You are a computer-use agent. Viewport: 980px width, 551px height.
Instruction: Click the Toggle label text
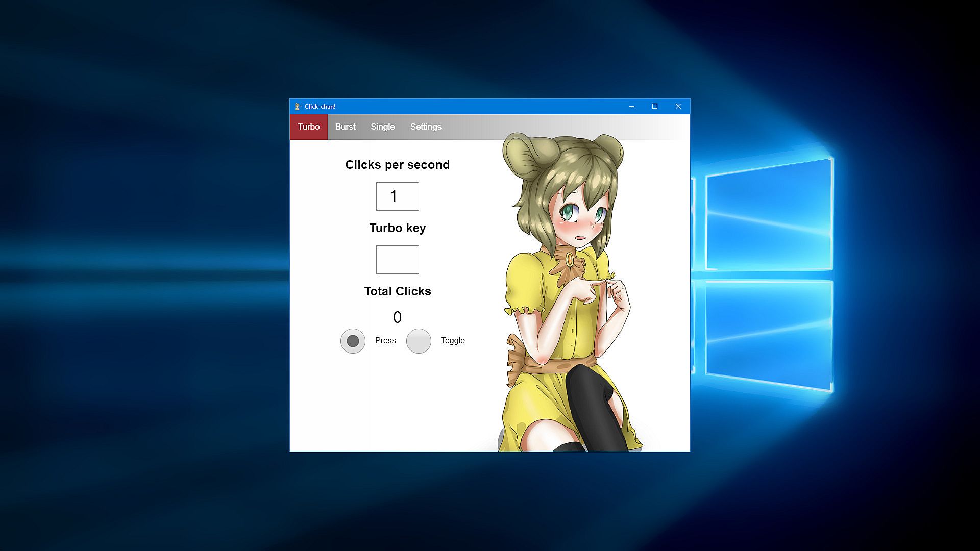[453, 341]
